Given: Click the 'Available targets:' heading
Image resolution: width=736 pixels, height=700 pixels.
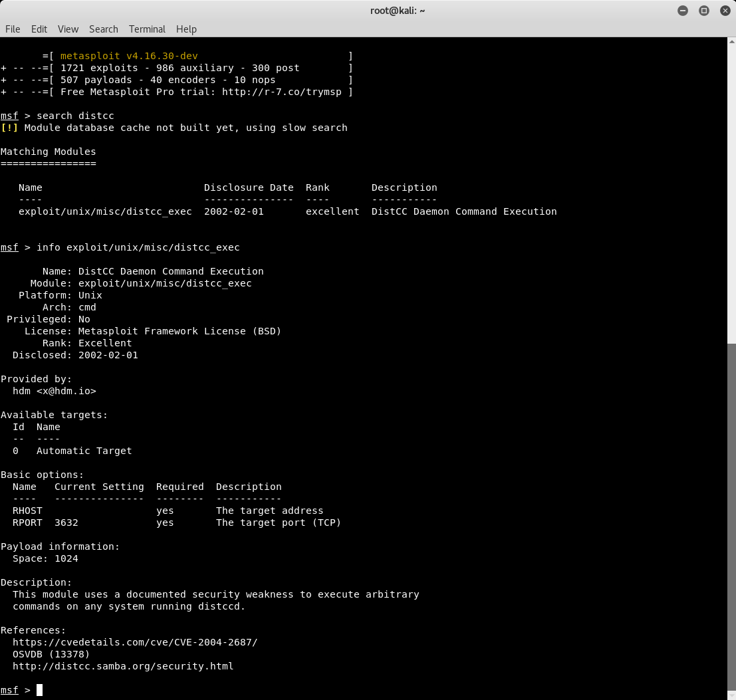Looking at the screenshot, I should pyautogui.click(x=54, y=415).
